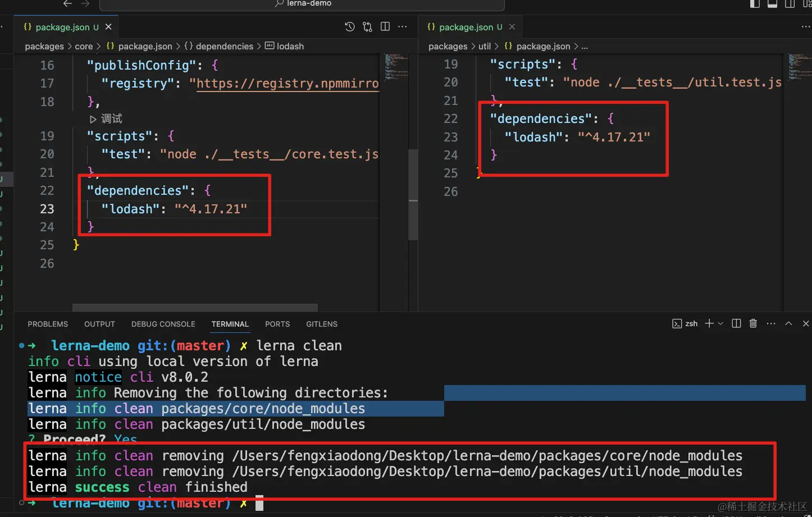Click the util.test.js test script line

click(x=643, y=82)
